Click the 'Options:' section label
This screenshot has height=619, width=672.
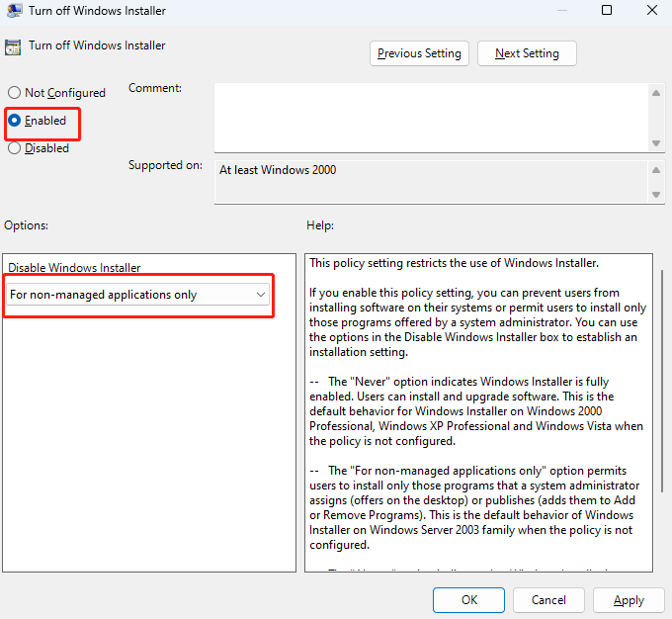(26, 225)
